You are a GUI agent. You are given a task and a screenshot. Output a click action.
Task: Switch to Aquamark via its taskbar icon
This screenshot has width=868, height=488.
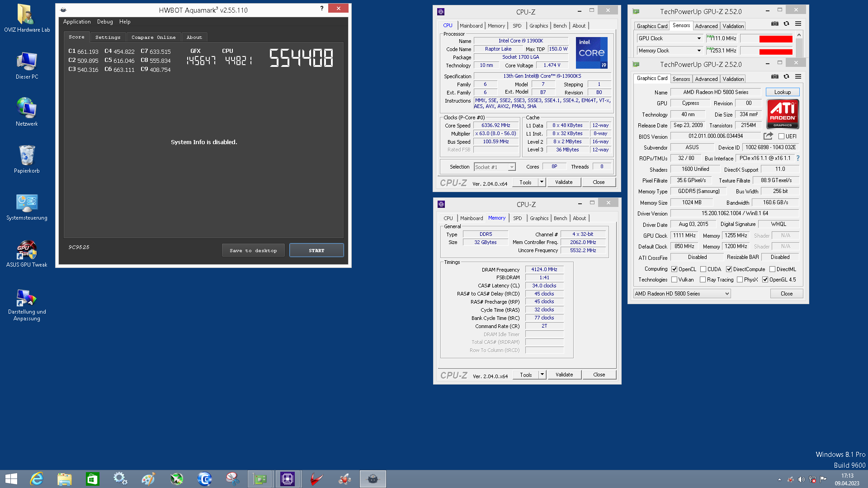pyautogui.click(x=373, y=479)
